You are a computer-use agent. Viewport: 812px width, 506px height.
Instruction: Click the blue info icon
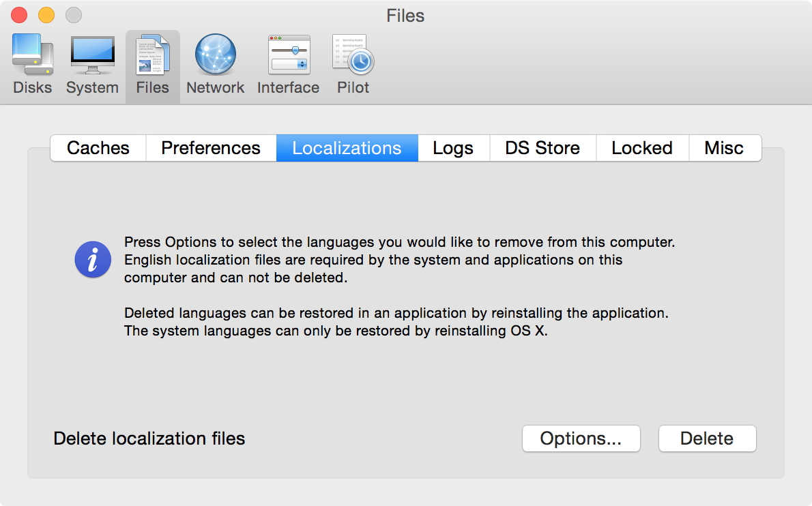(93, 260)
